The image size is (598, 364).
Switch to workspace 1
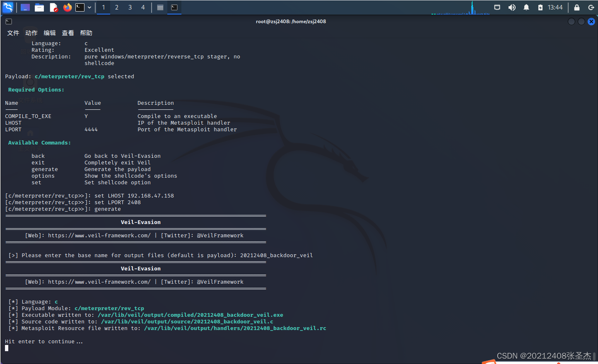pyautogui.click(x=104, y=7)
